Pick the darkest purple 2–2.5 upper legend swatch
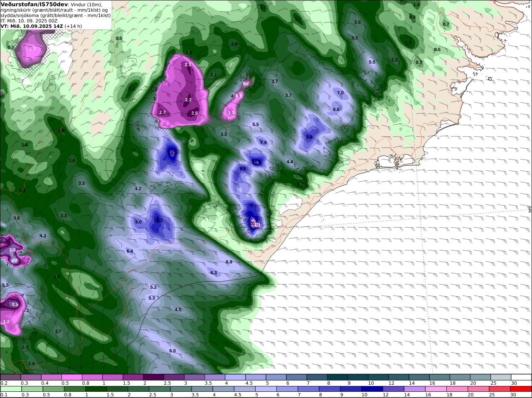 pos(153,377)
